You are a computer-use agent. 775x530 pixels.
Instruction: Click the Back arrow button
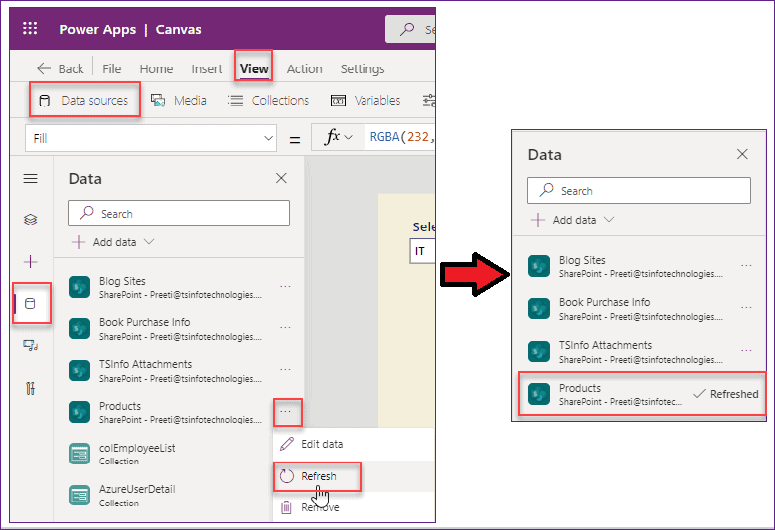(60, 69)
